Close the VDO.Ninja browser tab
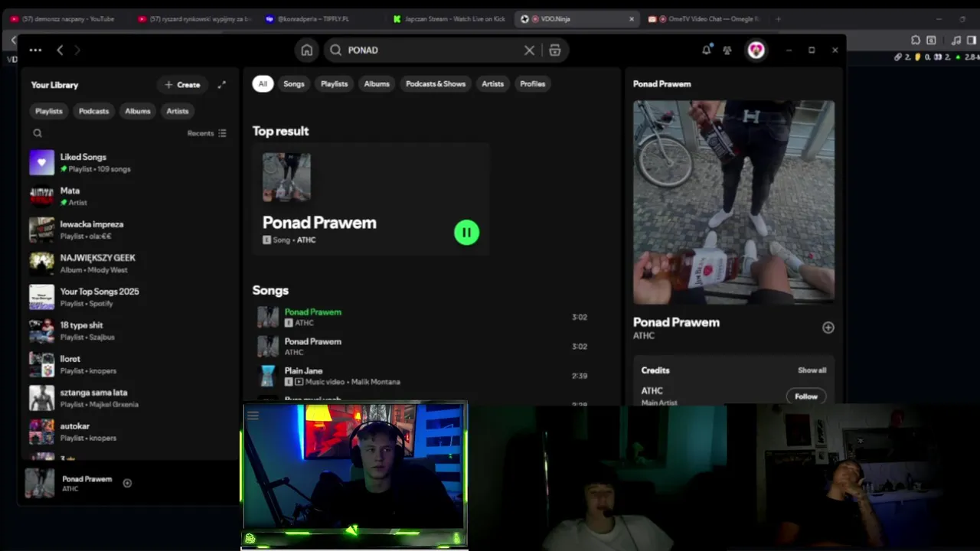This screenshot has height=551, width=980. [x=631, y=19]
